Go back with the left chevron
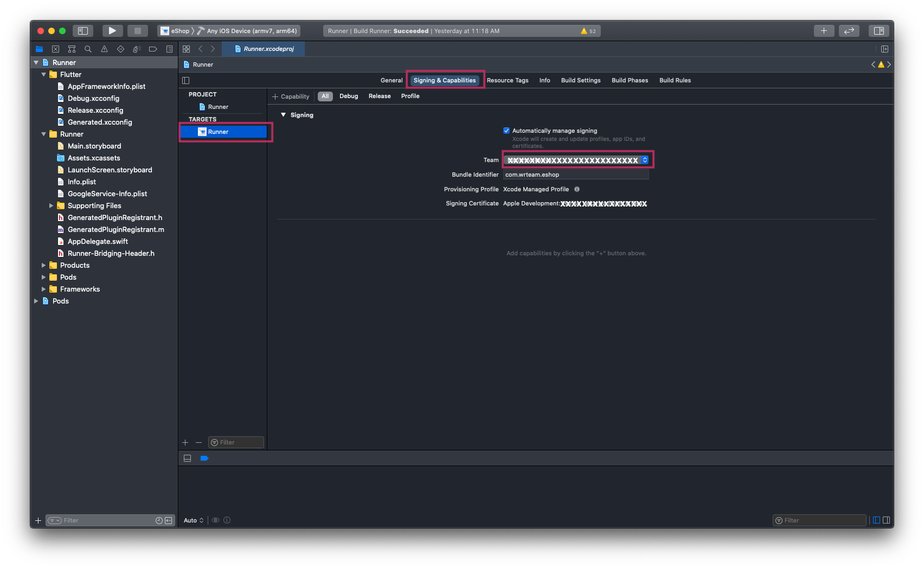Image resolution: width=924 pixels, height=568 pixels. coord(201,49)
